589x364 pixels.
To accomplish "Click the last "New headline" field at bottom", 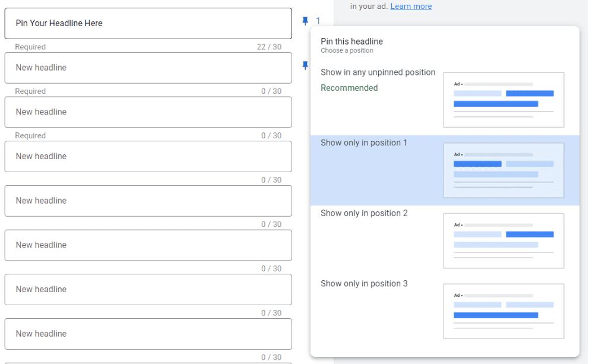I will point(148,334).
